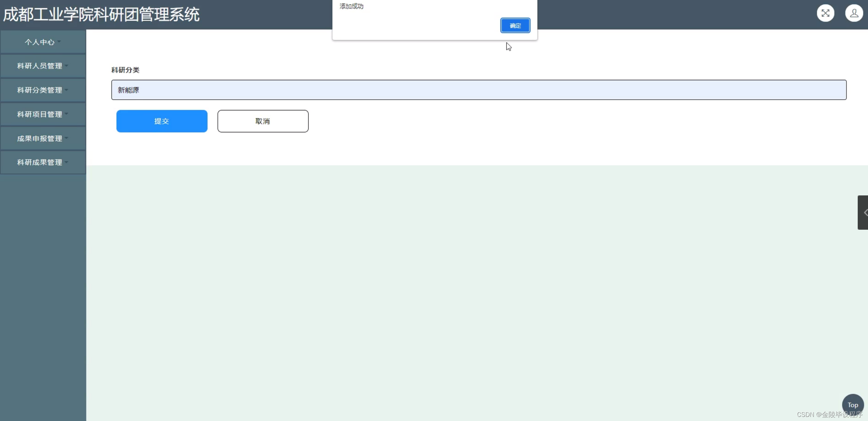
Task: Expand the arrow beside 个人中心
Action: 59,42
